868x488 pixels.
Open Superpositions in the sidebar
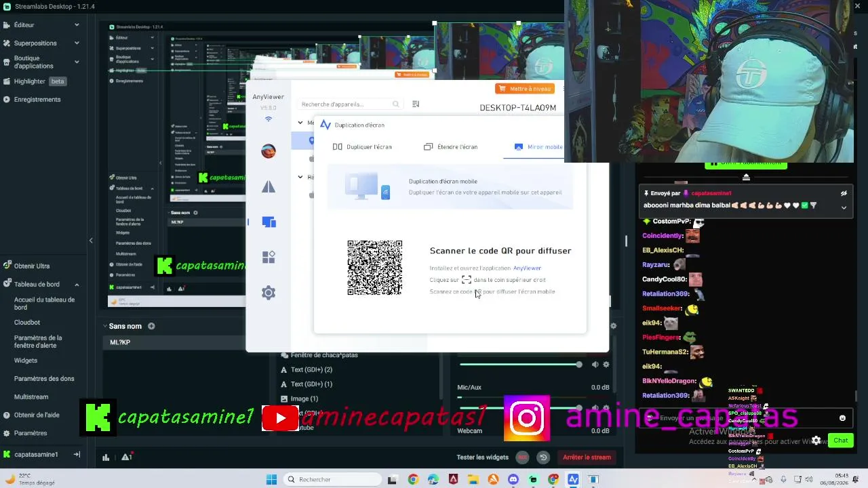[x=35, y=43]
